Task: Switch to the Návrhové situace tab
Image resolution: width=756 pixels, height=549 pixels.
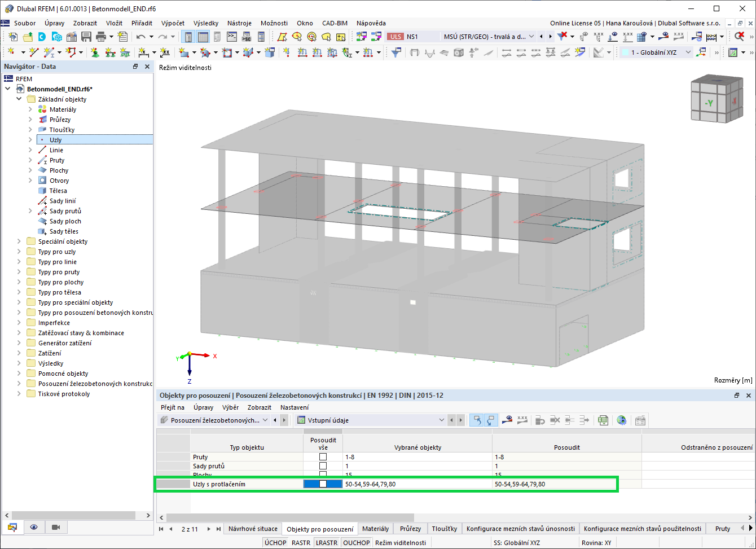Action: tap(253, 529)
